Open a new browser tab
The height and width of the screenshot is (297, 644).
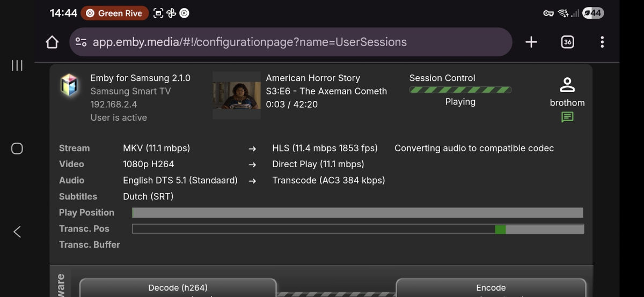(531, 42)
